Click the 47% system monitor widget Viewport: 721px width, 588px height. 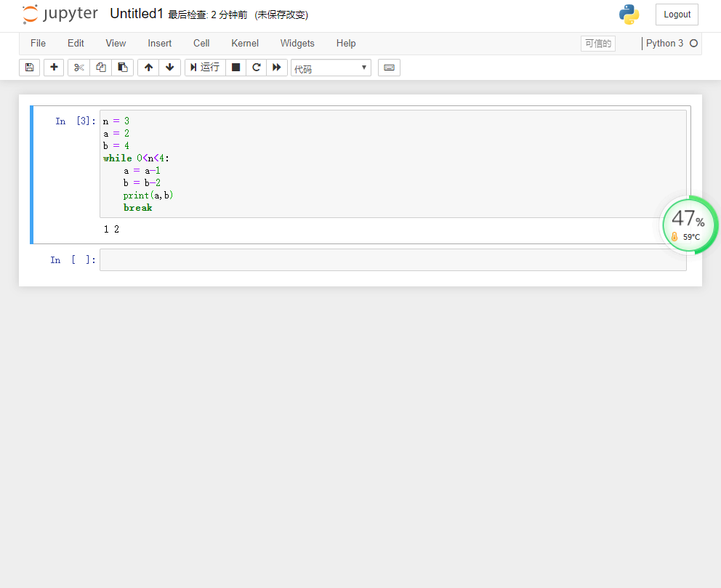[688, 225]
